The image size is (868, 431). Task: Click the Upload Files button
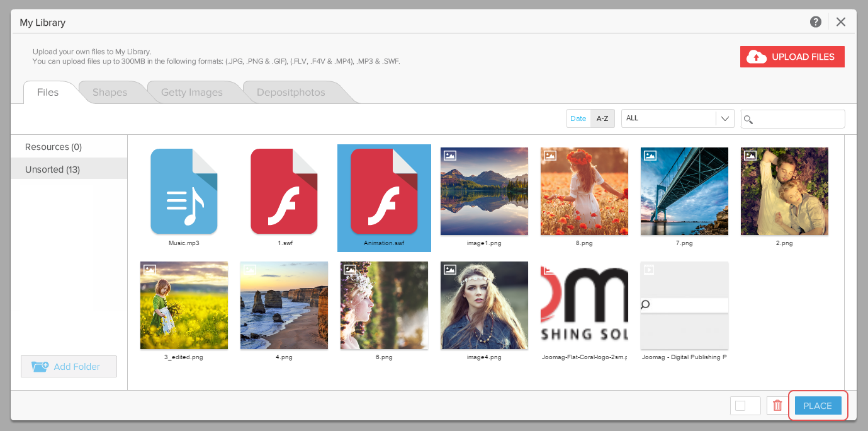pos(792,57)
